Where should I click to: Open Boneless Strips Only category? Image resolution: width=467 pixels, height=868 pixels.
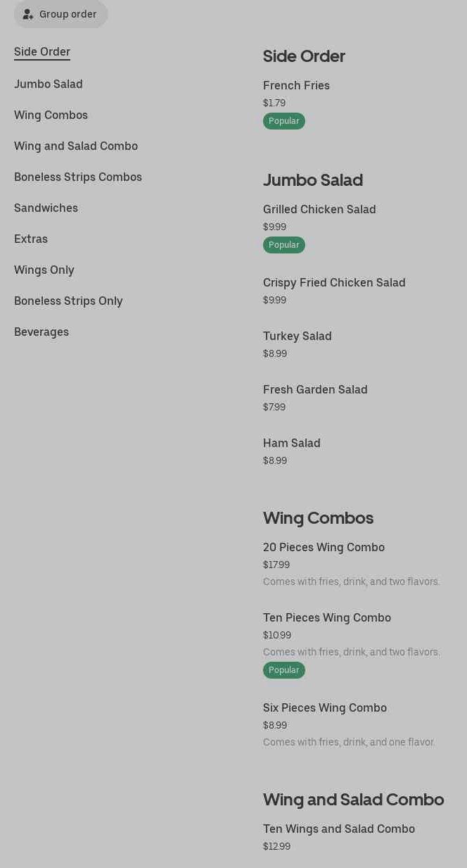(68, 301)
